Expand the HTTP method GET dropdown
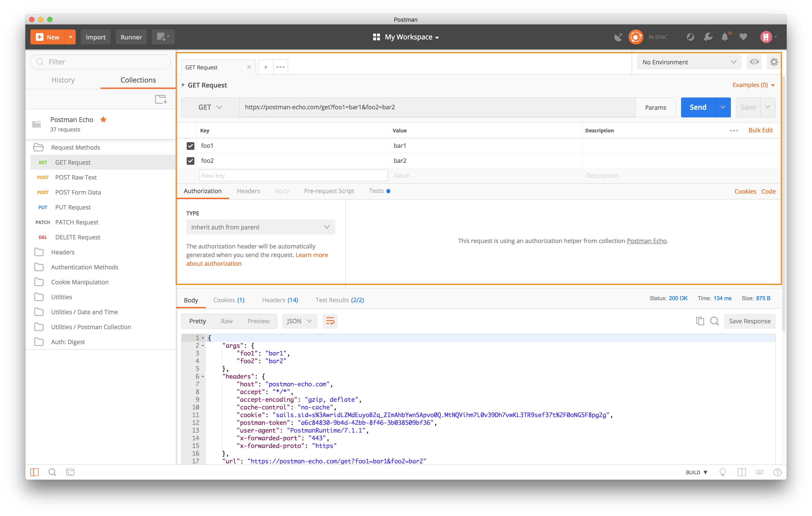 tap(210, 107)
